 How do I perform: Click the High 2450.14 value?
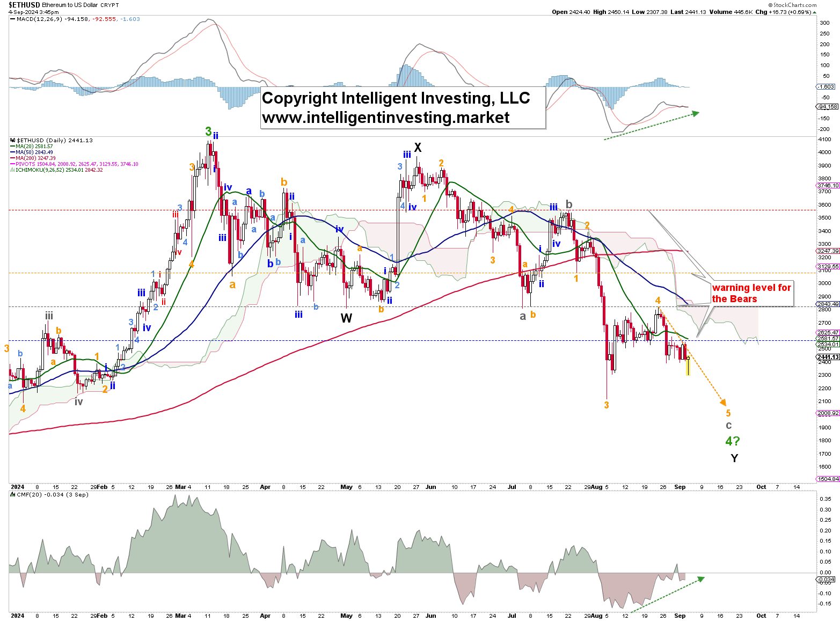611,12
